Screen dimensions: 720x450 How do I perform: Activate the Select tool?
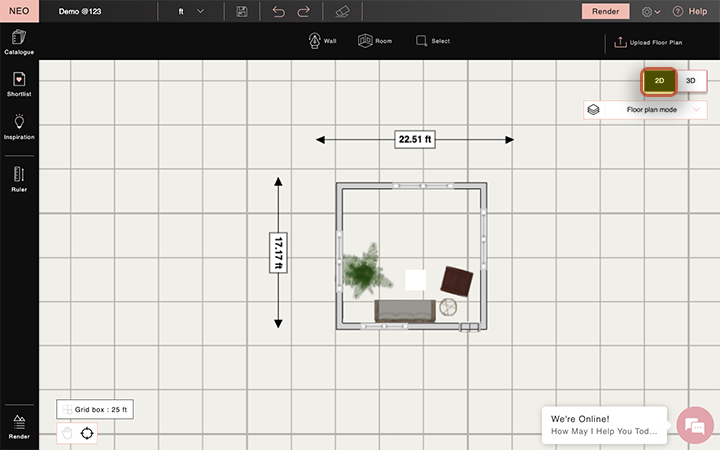point(433,41)
